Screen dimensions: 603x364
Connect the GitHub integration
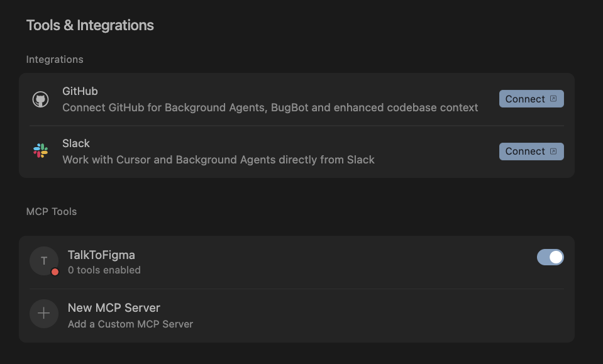click(x=531, y=99)
